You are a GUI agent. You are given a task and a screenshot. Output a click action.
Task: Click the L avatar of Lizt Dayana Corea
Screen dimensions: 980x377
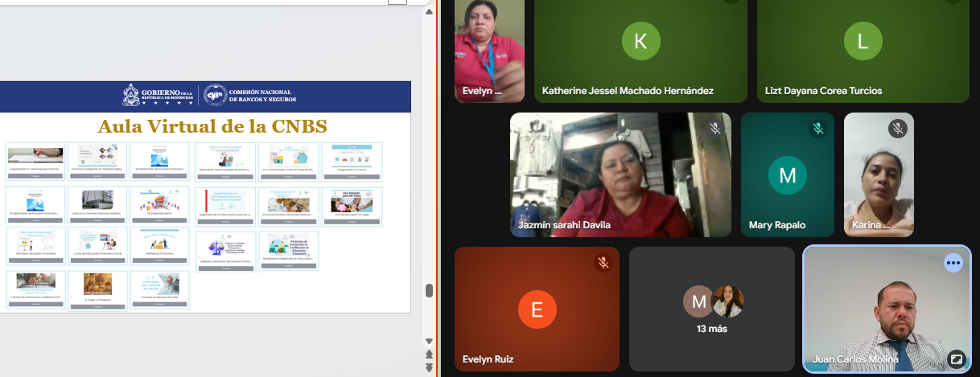(x=863, y=42)
